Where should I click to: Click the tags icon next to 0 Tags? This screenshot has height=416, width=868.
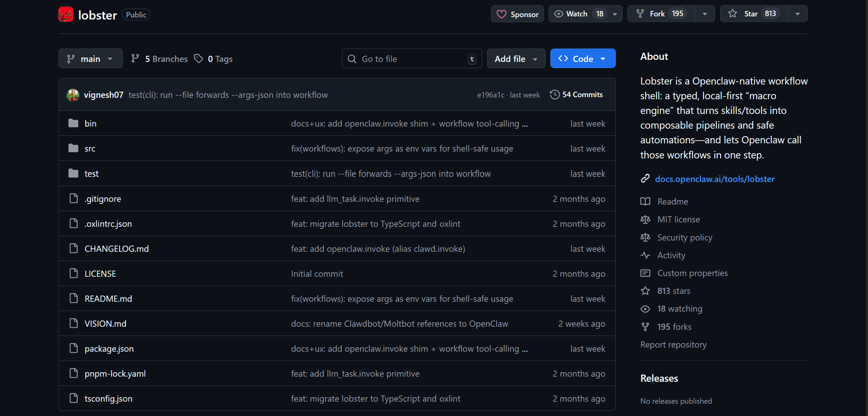pyautogui.click(x=199, y=58)
